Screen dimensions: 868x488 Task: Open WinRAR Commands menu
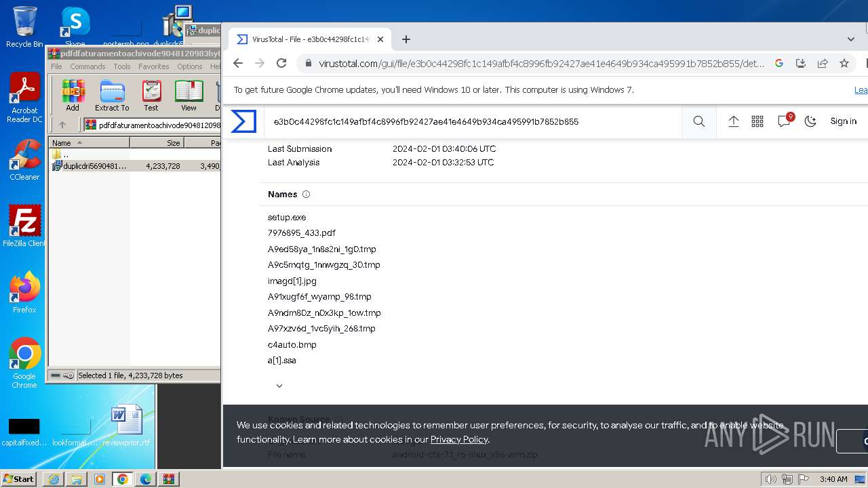[x=87, y=66]
